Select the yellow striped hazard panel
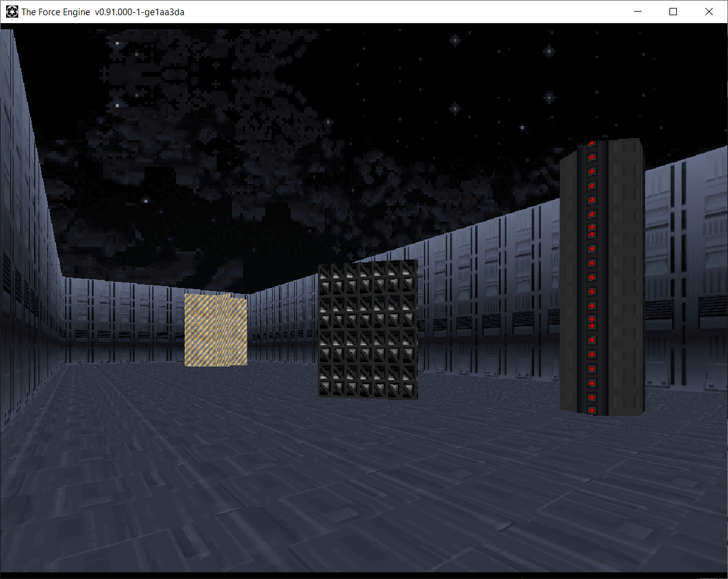This screenshot has height=579, width=728. (x=216, y=330)
